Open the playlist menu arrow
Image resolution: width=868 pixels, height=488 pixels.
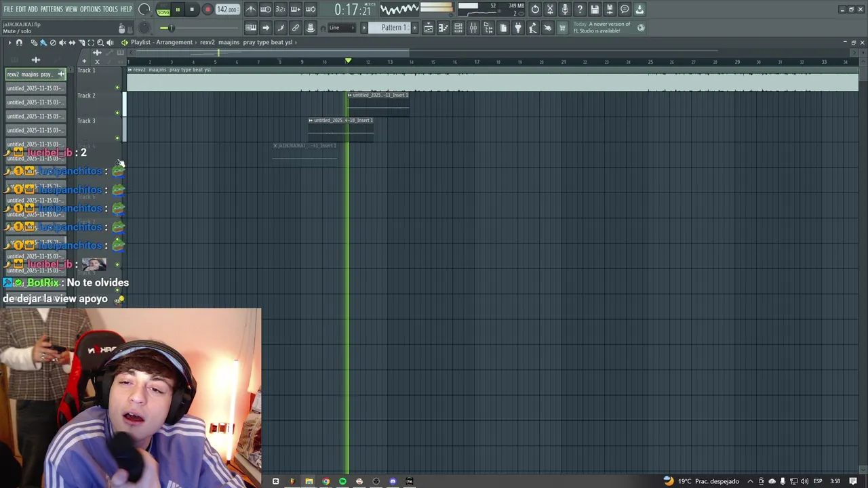(9, 42)
